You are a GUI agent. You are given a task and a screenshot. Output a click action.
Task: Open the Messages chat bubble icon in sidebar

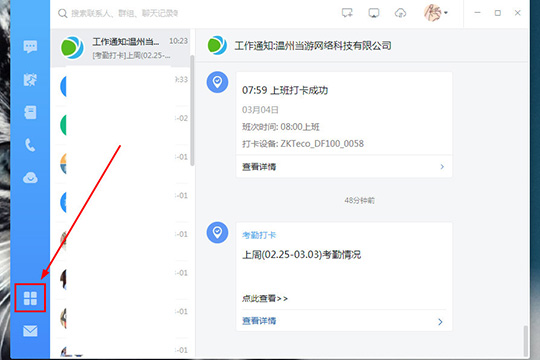[30, 47]
